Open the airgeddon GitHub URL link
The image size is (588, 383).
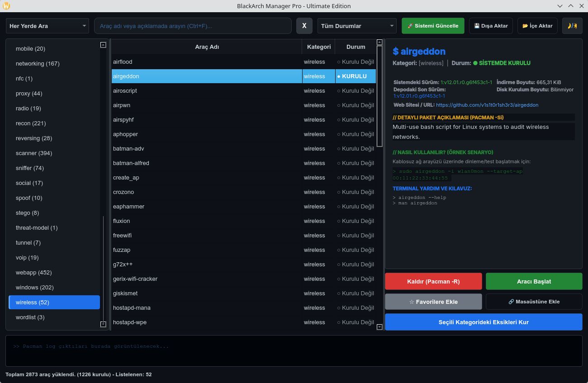pyautogui.click(x=487, y=105)
